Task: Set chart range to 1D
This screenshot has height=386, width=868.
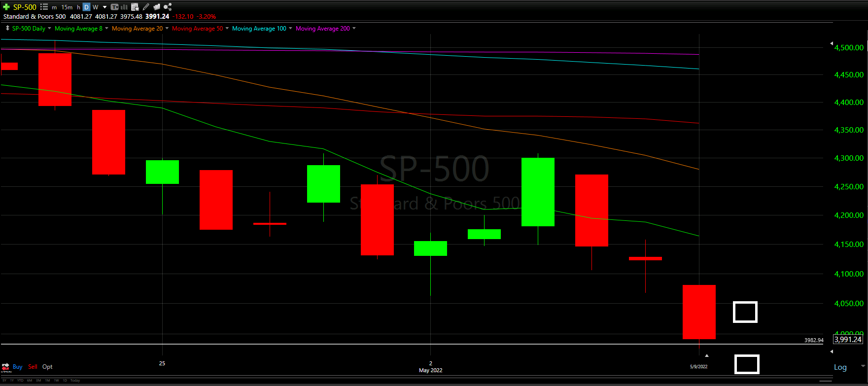Action: (65, 381)
